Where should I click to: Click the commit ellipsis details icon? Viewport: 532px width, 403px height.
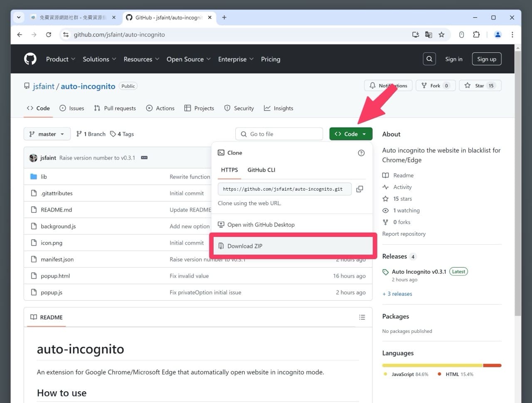(x=144, y=158)
